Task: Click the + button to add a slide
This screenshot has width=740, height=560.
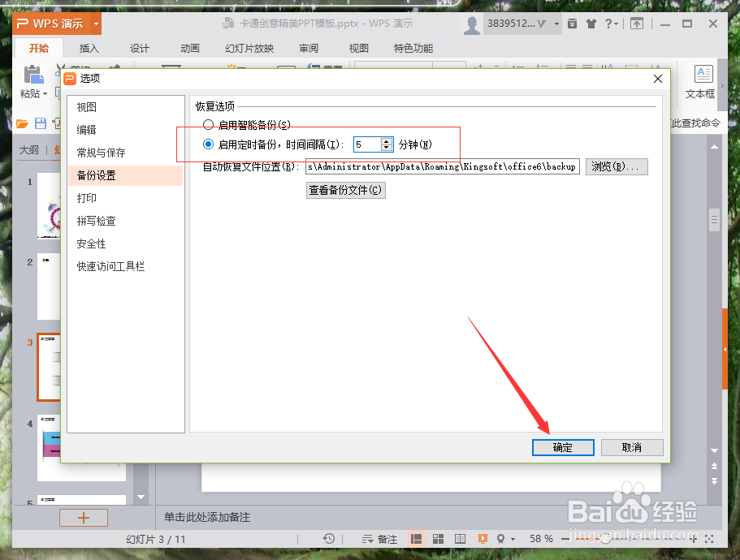Action: pos(83,517)
